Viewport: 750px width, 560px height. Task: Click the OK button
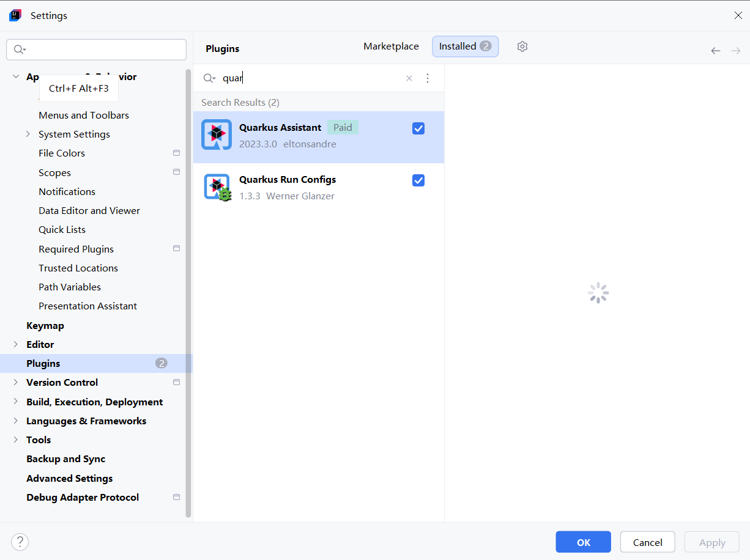click(583, 542)
